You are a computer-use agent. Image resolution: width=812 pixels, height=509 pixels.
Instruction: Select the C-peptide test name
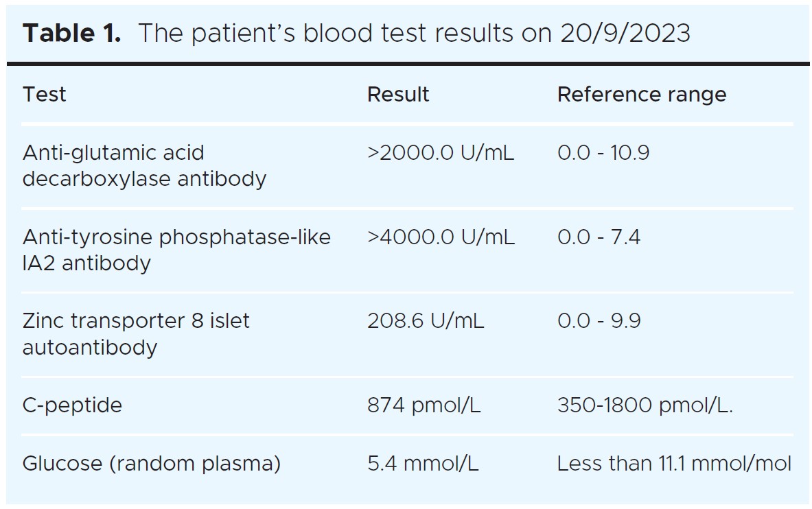(x=72, y=405)
